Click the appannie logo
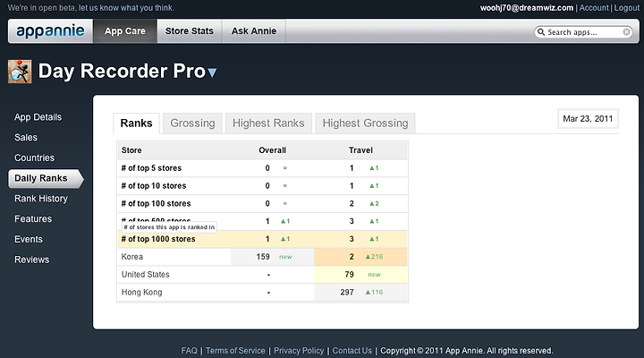This screenshot has height=358, width=644. (x=50, y=30)
